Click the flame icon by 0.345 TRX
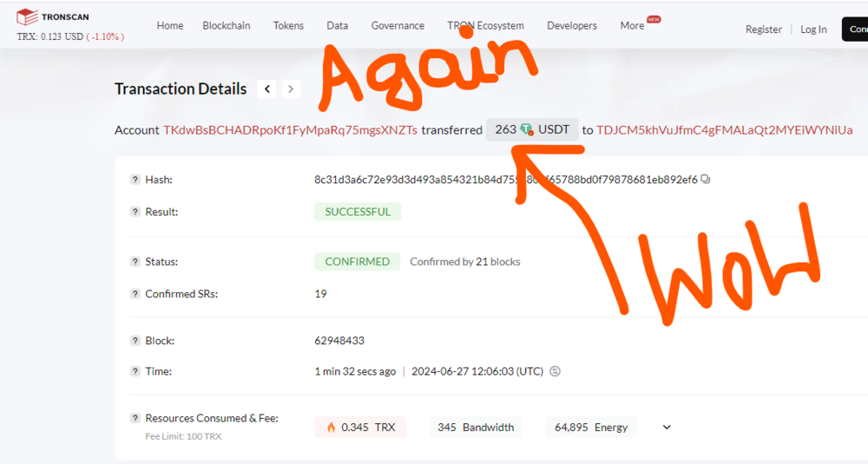Image resolution: width=868 pixels, height=464 pixels. (331, 428)
